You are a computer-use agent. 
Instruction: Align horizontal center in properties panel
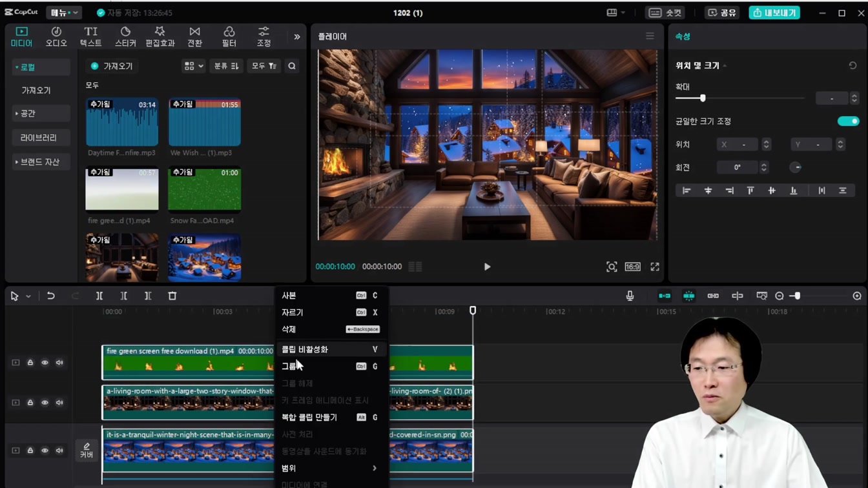coord(708,190)
